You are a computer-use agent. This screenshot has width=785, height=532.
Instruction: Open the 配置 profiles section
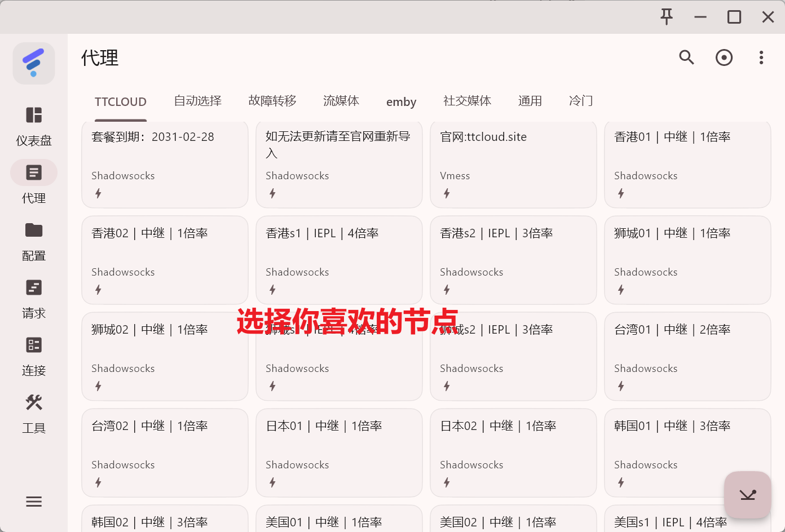click(34, 241)
